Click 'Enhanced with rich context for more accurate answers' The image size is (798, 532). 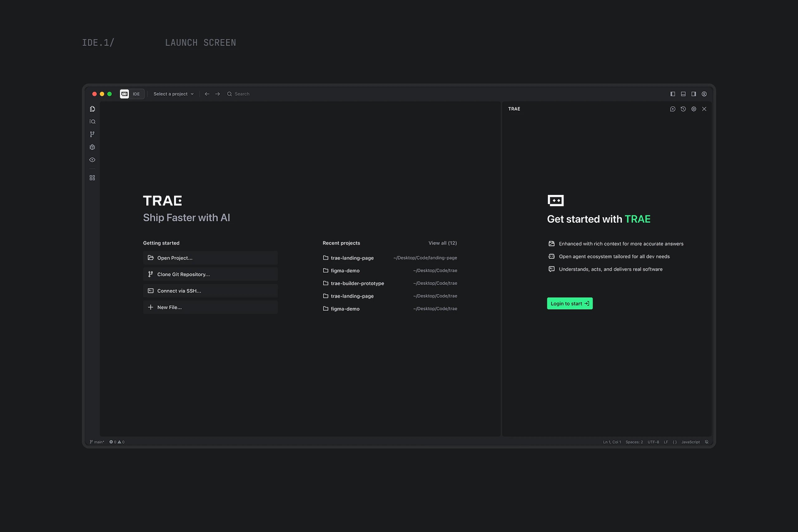click(621, 244)
